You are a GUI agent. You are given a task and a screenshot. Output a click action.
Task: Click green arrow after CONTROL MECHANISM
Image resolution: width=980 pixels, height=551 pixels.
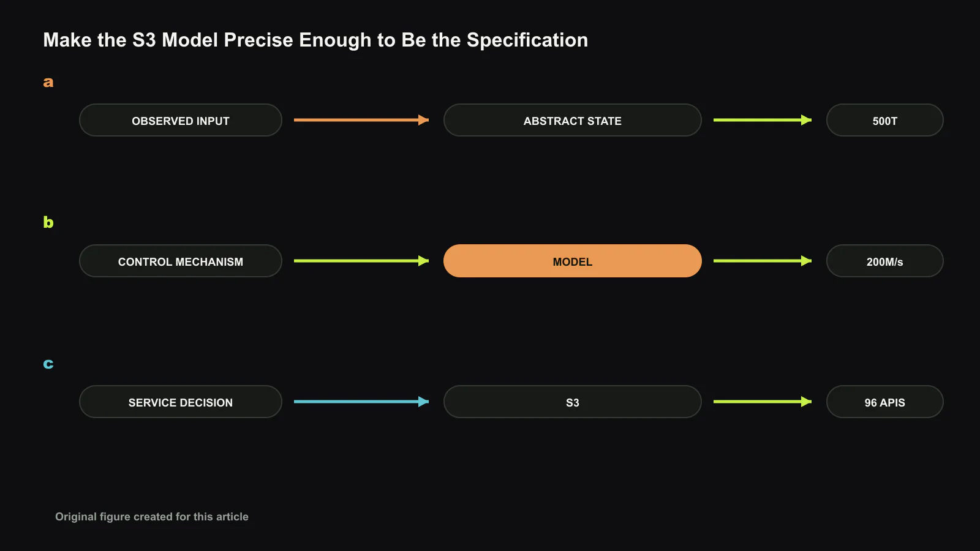pos(361,261)
